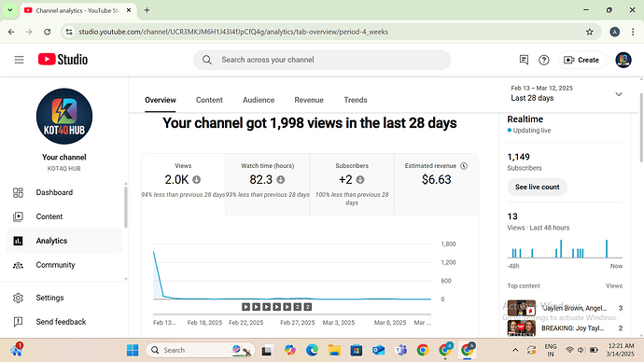Switch to the Content analytics tab
Image resolution: width=644 pixels, height=362 pixels.
coord(209,100)
